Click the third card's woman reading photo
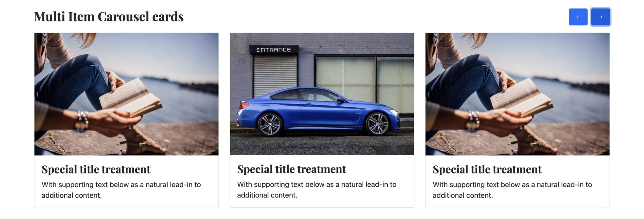644x219 pixels. [517, 94]
